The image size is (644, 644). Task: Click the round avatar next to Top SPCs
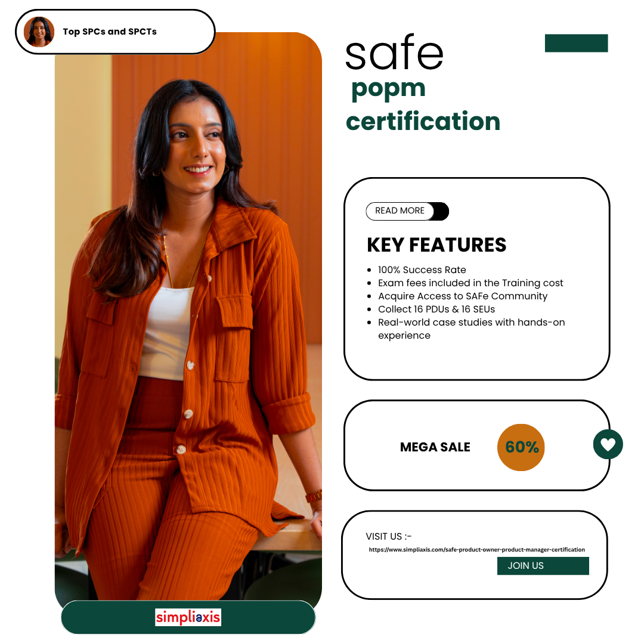39,32
